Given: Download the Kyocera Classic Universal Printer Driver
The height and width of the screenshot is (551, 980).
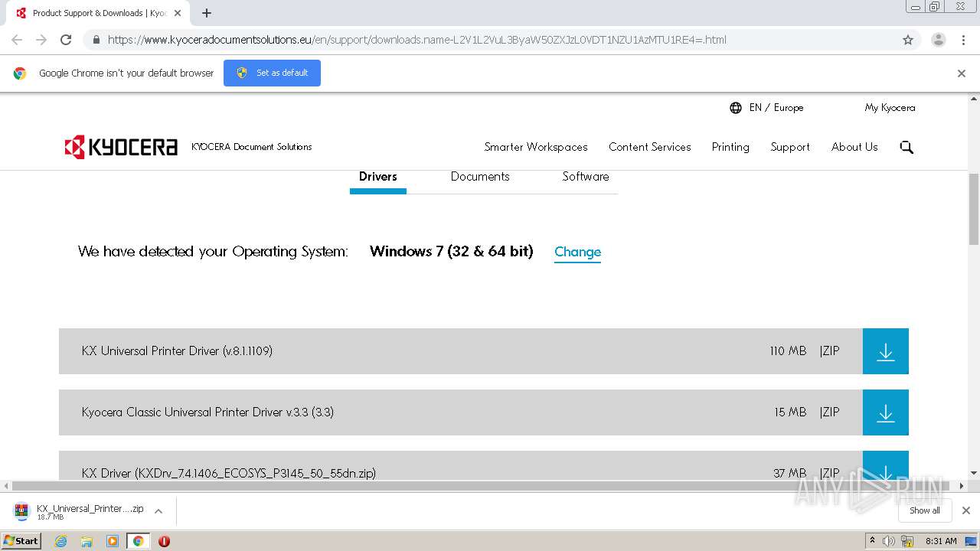Looking at the screenshot, I should tap(885, 412).
